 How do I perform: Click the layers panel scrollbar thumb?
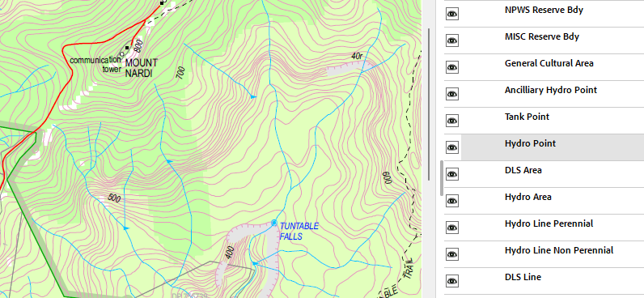tap(442, 178)
